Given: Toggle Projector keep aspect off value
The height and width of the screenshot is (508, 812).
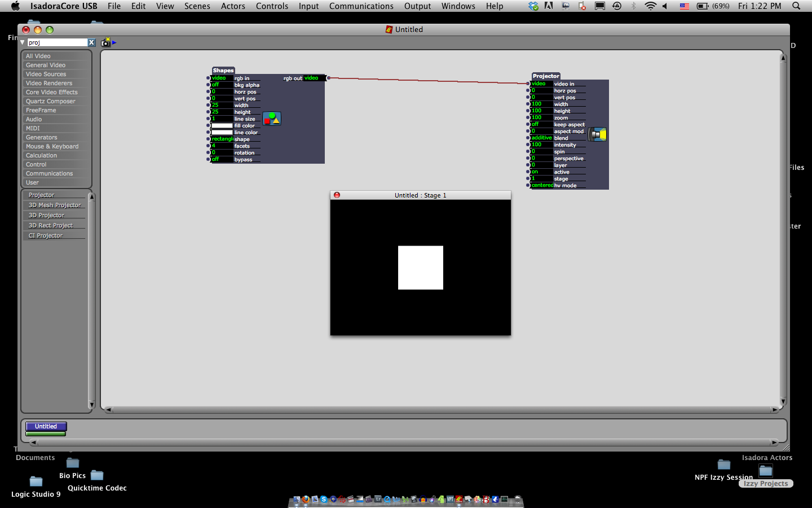Looking at the screenshot, I should click(541, 124).
